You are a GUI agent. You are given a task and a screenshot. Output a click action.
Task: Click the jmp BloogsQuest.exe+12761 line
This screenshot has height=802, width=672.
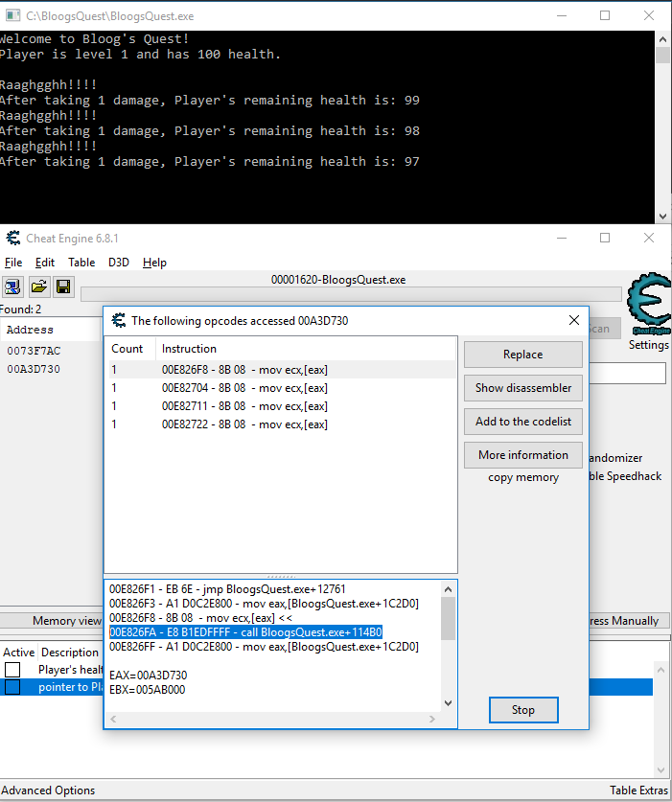click(x=227, y=589)
